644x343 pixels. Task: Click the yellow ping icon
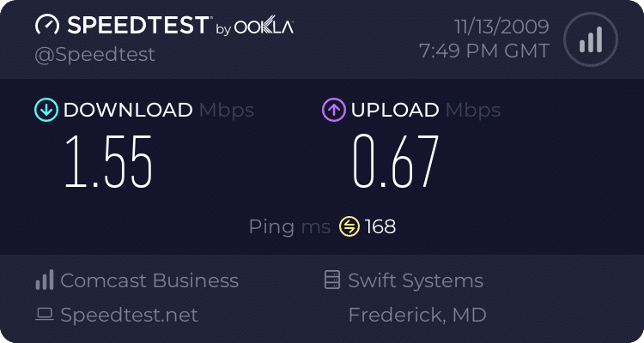(x=349, y=227)
